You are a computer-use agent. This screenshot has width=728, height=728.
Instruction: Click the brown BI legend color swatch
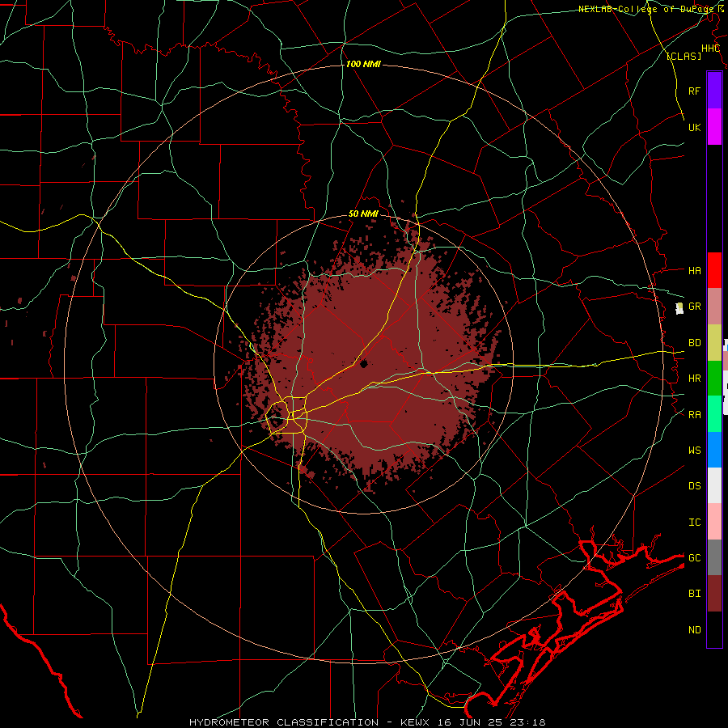pos(714,594)
